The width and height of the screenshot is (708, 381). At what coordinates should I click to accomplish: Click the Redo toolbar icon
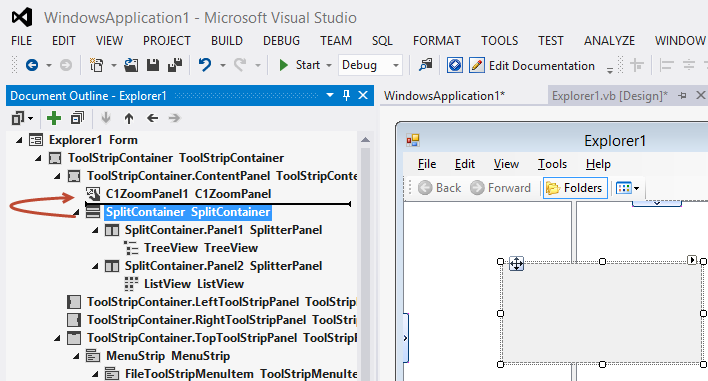click(240, 65)
